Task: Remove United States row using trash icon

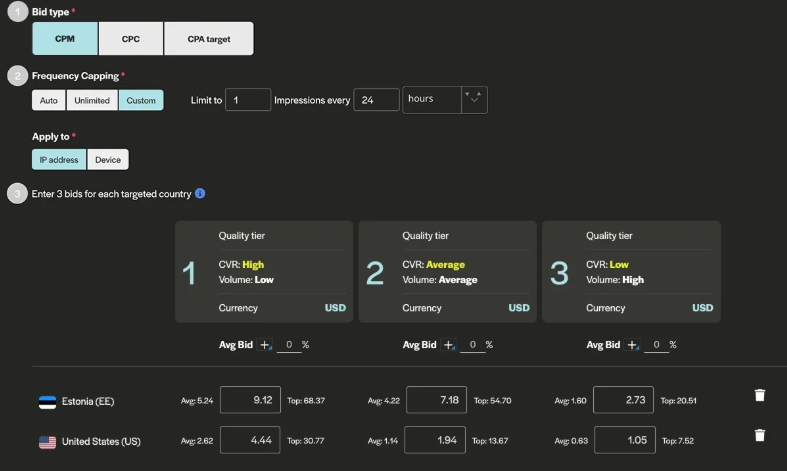Action: point(759,435)
